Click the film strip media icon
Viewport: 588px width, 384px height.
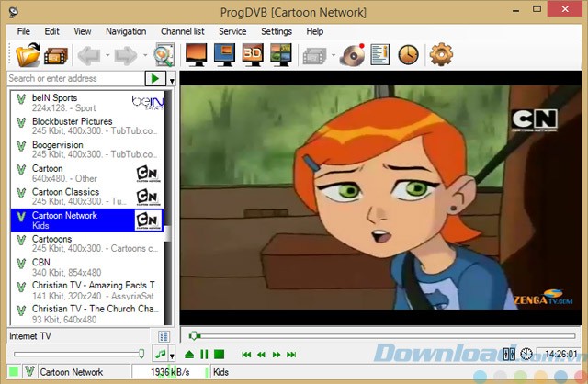57,55
